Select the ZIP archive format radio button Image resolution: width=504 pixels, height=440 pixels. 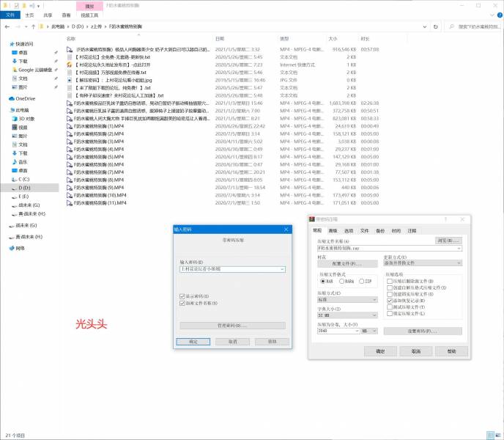pyautogui.click(x=362, y=281)
